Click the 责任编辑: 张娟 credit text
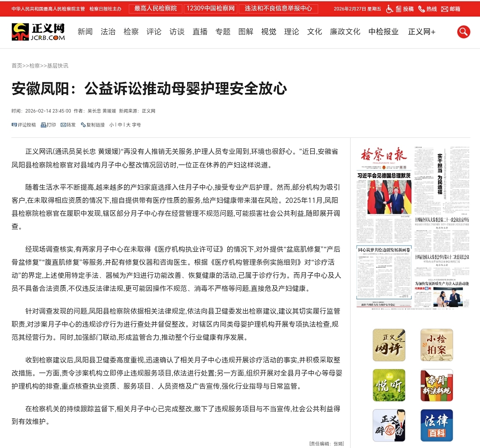 [x=327, y=443]
